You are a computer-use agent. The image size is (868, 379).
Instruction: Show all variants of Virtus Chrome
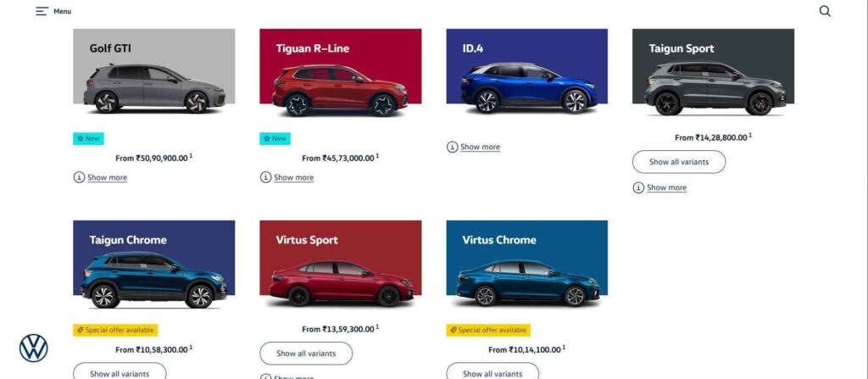coord(492,372)
